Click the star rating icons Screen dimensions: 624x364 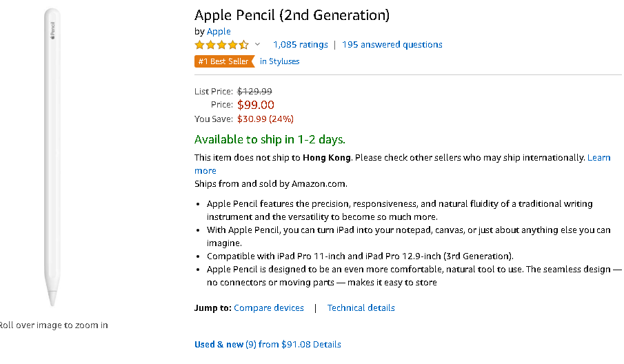[221, 45]
